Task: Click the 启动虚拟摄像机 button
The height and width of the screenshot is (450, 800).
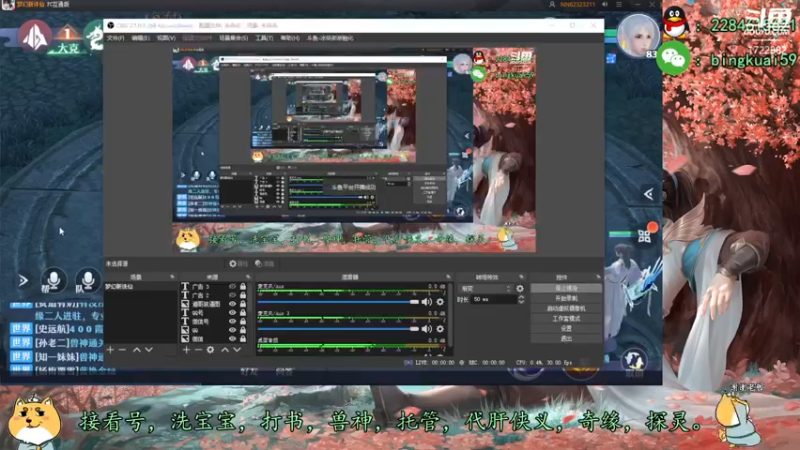Action: (566, 309)
